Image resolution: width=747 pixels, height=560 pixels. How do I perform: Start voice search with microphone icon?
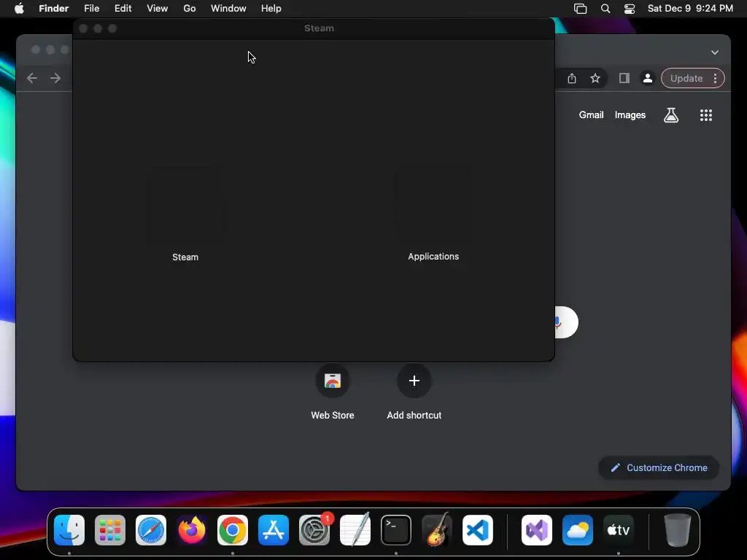(558, 322)
